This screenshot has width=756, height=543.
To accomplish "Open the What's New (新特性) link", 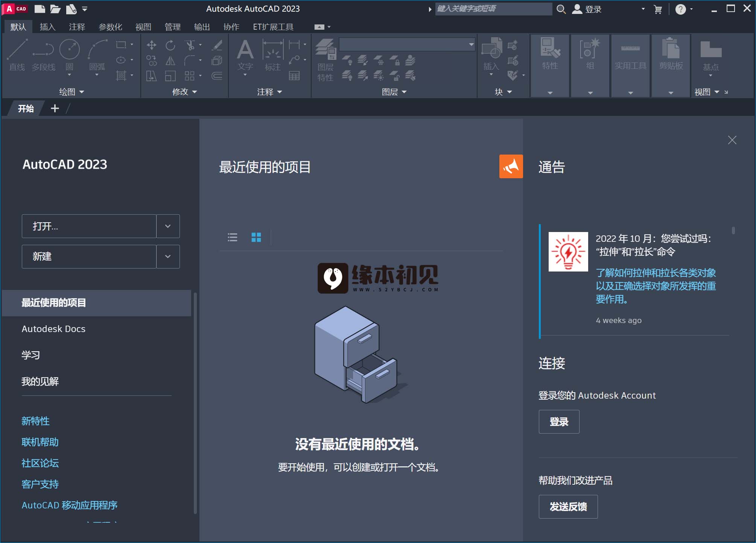I will click(36, 421).
